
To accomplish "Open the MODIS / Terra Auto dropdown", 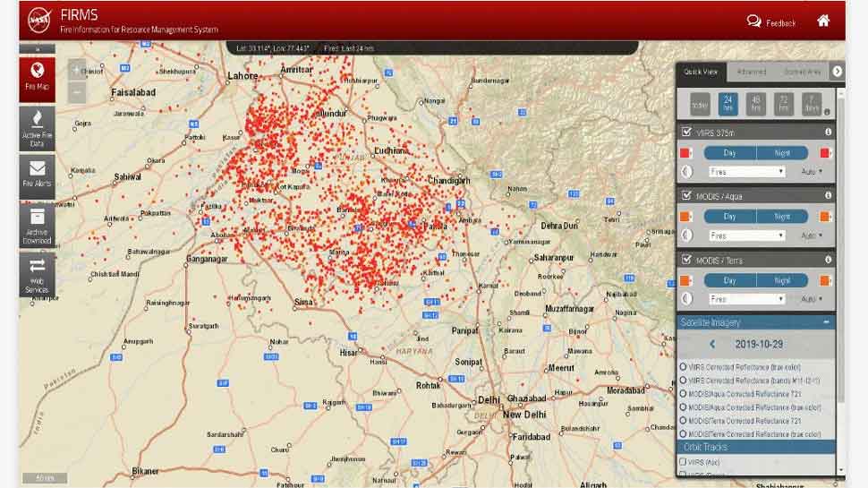I will 812,299.
